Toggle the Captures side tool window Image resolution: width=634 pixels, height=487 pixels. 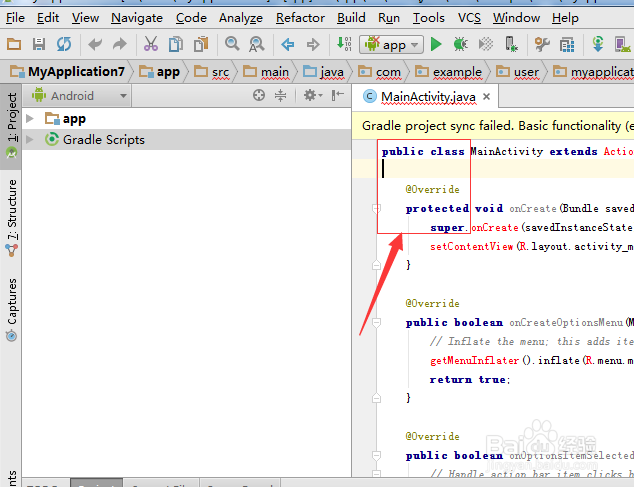12,309
